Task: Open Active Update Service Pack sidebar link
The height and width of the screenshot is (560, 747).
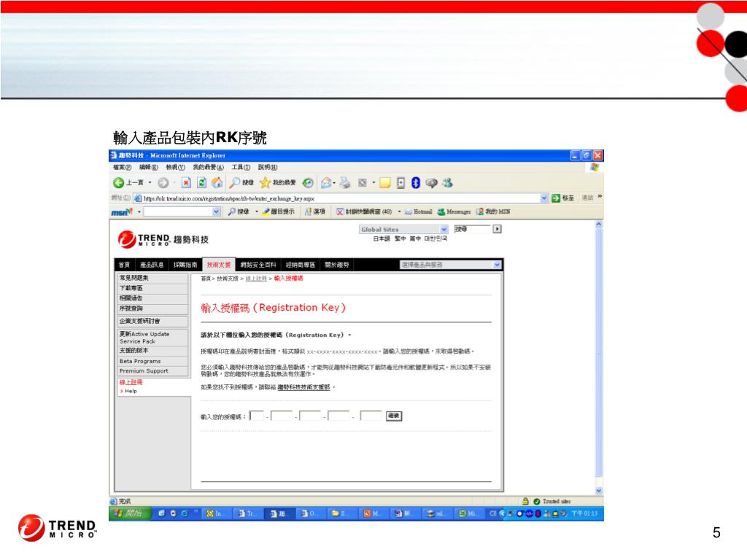Action: click(x=152, y=338)
